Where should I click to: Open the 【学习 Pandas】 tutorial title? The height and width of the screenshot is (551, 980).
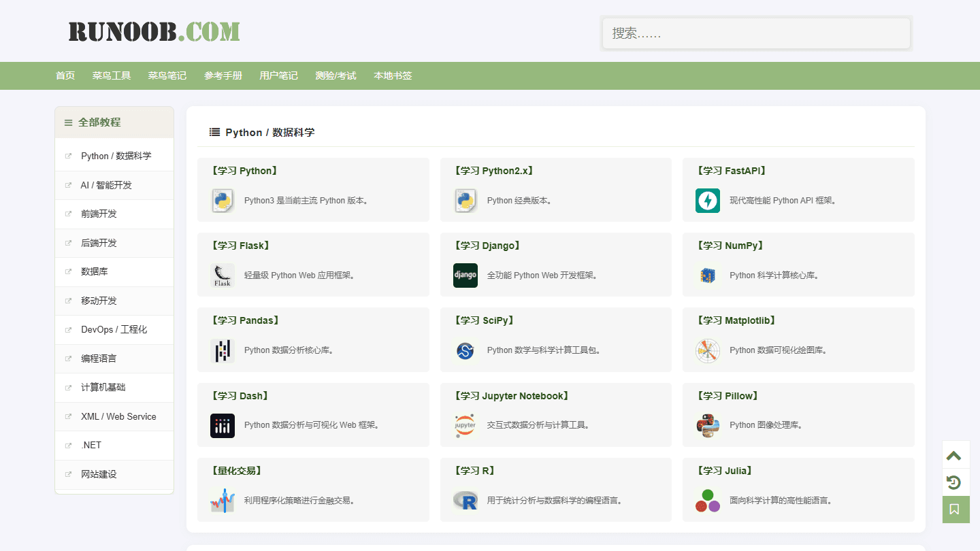coord(245,320)
